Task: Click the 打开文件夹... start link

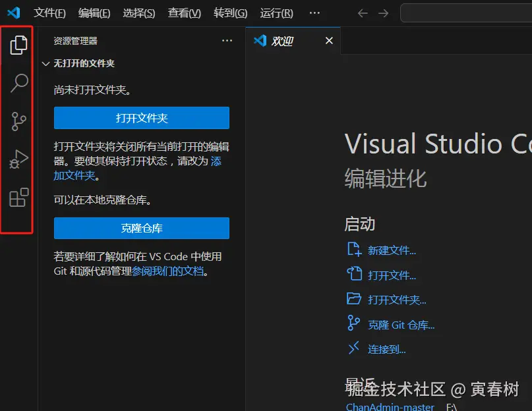Action: click(x=397, y=300)
